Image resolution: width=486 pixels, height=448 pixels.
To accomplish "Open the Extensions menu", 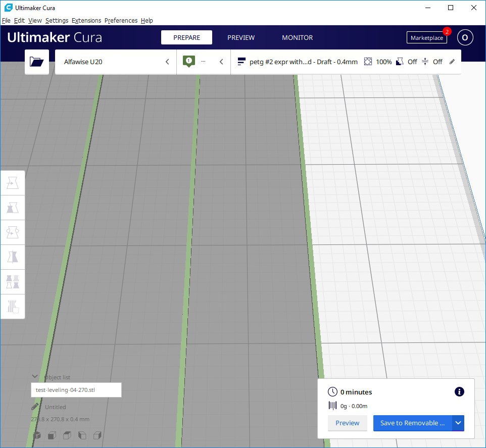I will (x=86, y=20).
